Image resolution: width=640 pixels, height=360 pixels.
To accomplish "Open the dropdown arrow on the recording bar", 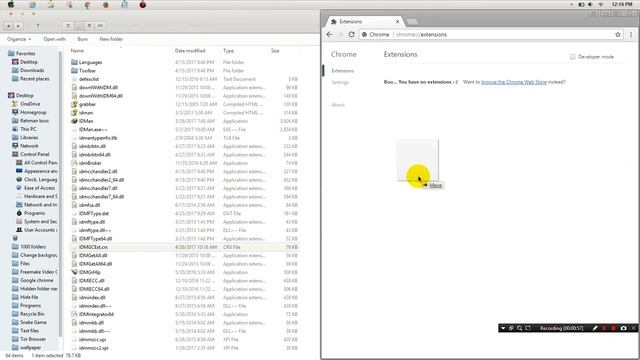I will pos(503,328).
